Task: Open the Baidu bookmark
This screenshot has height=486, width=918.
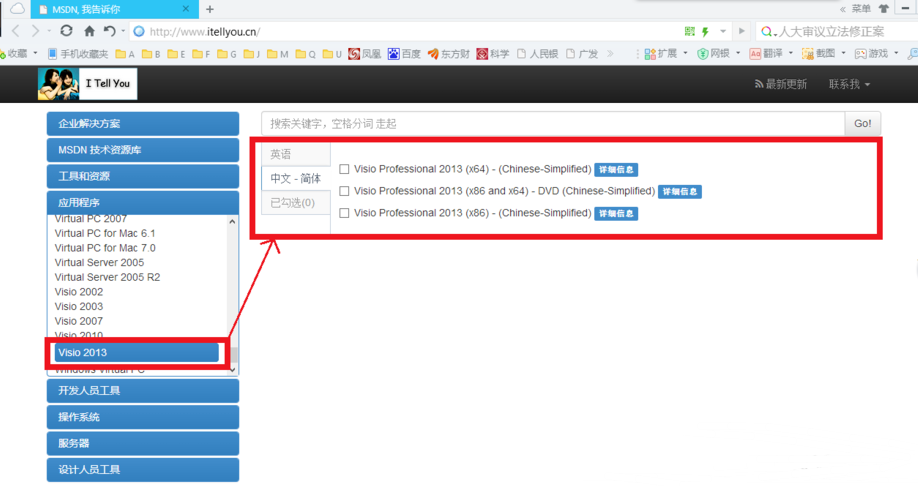Action: tap(404, 54)
